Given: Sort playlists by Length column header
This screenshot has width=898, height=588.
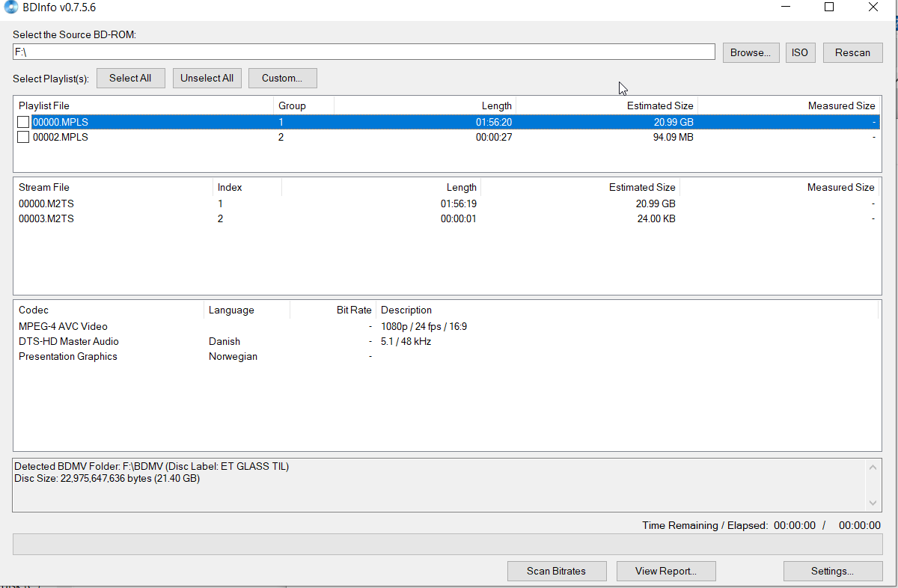Looking at the screenshot, I should coord(425,105).
